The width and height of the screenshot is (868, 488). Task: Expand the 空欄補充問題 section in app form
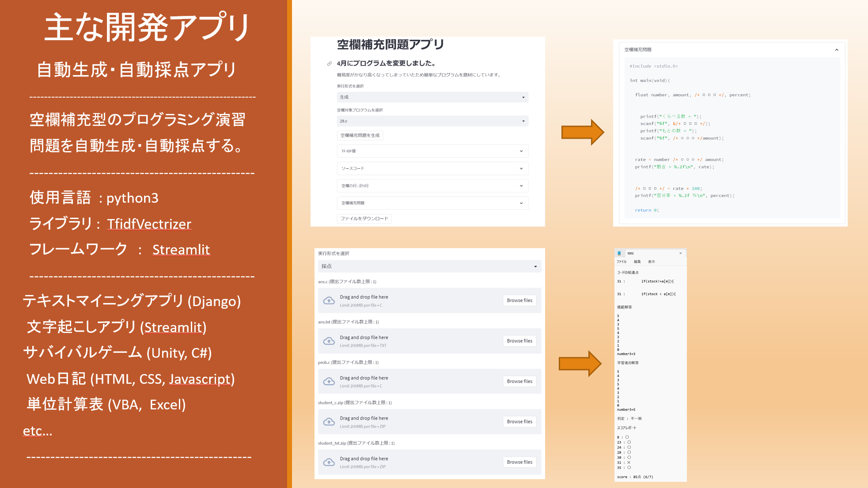tap(432, 203)
